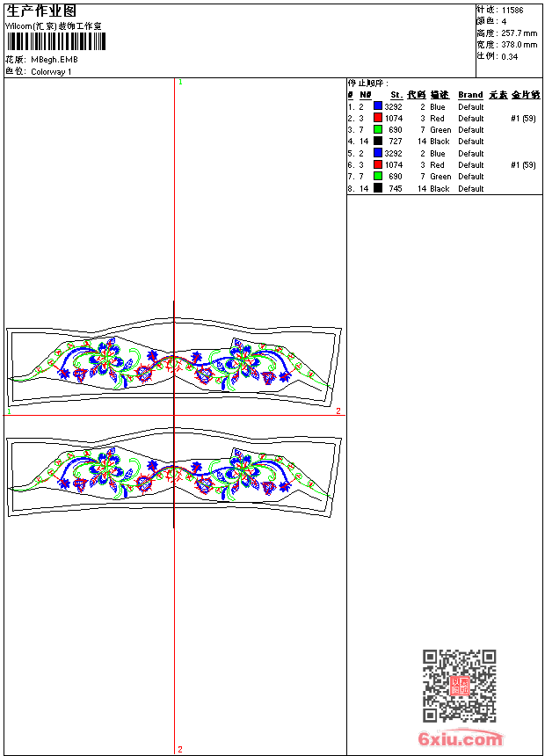Click the N# column header
This screenshot has width=545, height=756.
point(366,95)
